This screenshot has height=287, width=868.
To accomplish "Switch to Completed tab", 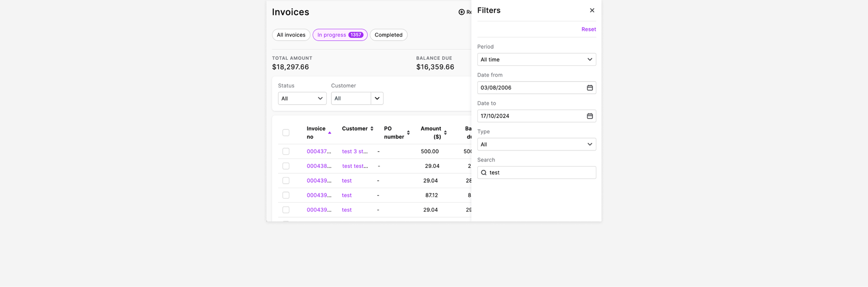I will (x=388, y=35).
